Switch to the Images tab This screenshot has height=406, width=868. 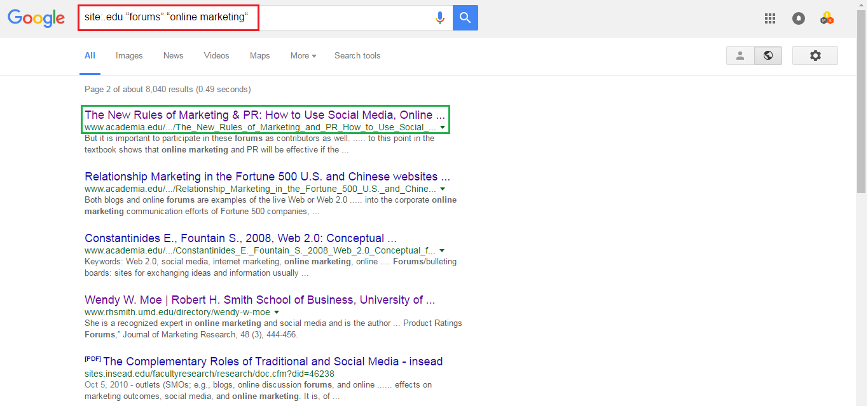[x=129, y=56]
